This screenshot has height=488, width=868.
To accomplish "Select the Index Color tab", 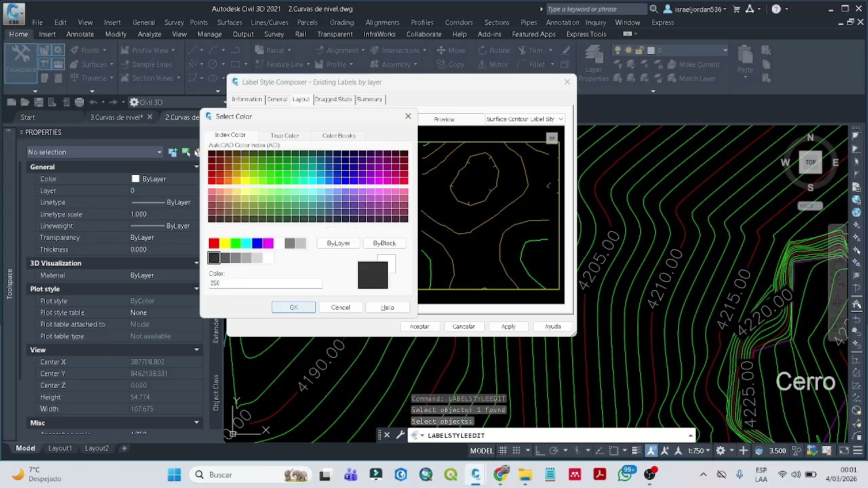I will pyautogui.click(x=231, y=135).
